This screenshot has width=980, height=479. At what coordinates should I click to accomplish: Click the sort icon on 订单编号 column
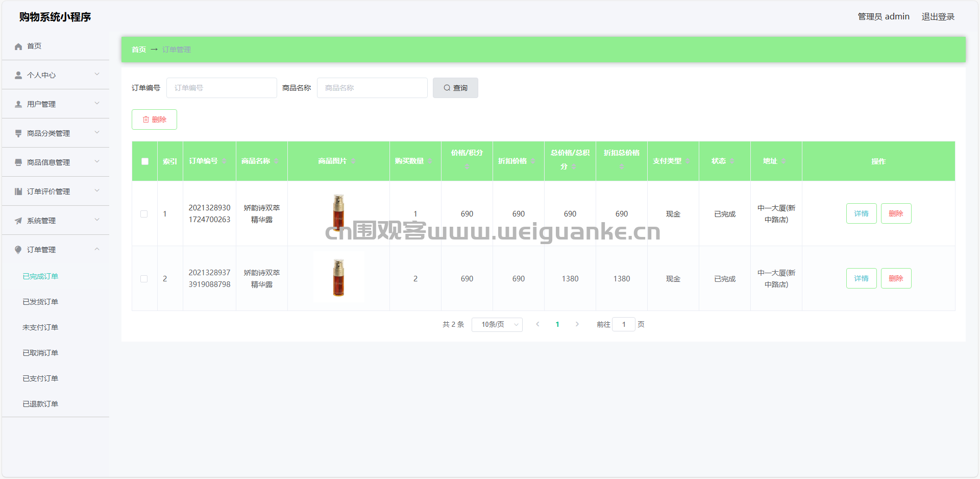[x=224, y=161]
